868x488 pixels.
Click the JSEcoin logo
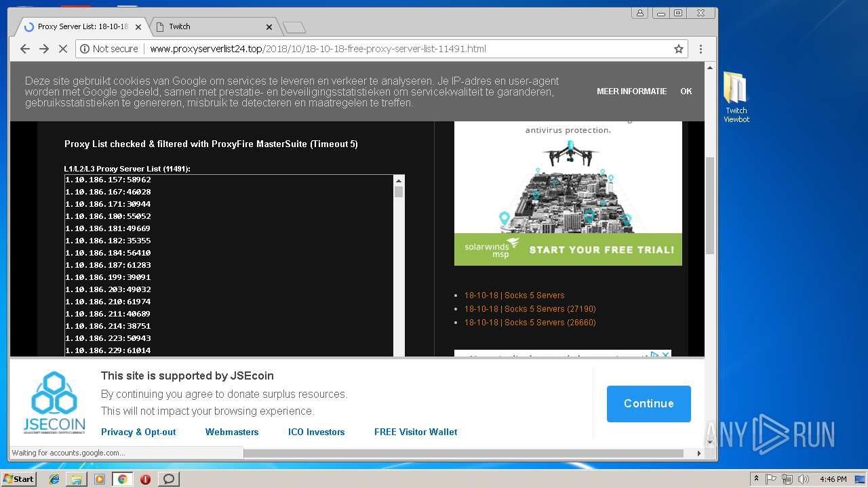(54, 403)
